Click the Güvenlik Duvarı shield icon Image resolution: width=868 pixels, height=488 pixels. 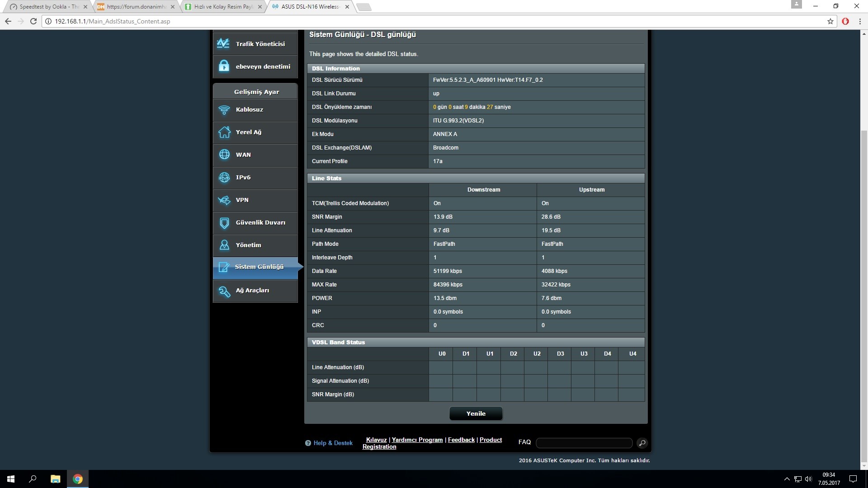(x=224, y=222)
